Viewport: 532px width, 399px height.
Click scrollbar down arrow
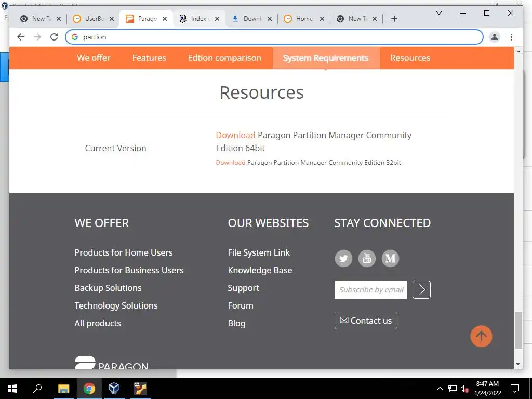click(518, 364)
